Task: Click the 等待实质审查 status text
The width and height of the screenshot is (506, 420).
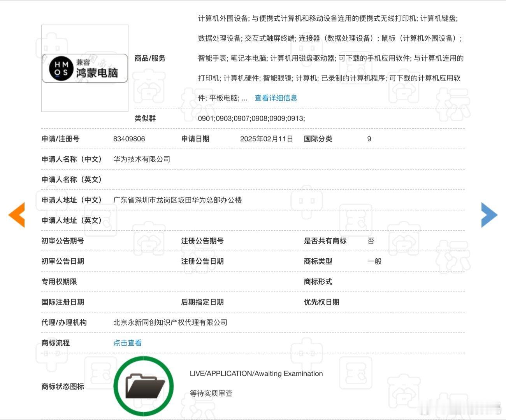Action: [x=211, y=394]
